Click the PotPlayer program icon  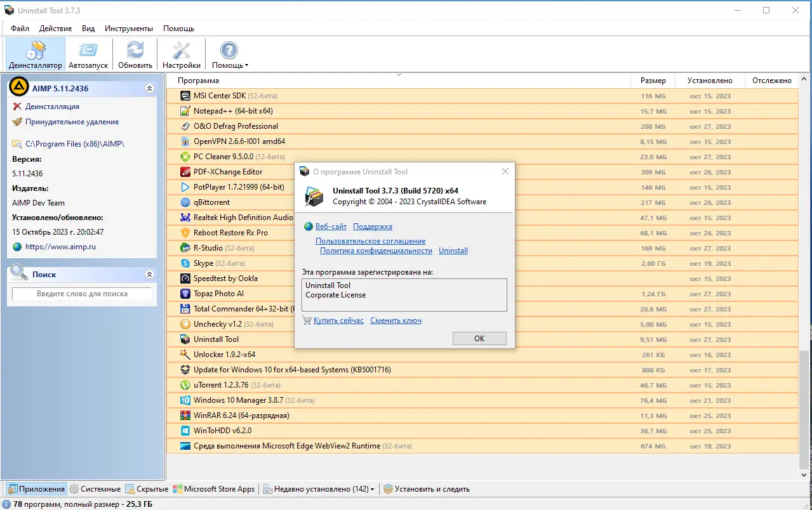pyautogui.click(x=185, y=187)
